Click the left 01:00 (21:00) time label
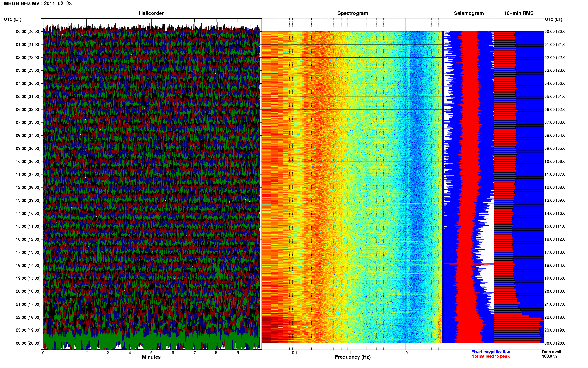 (28, 44)
